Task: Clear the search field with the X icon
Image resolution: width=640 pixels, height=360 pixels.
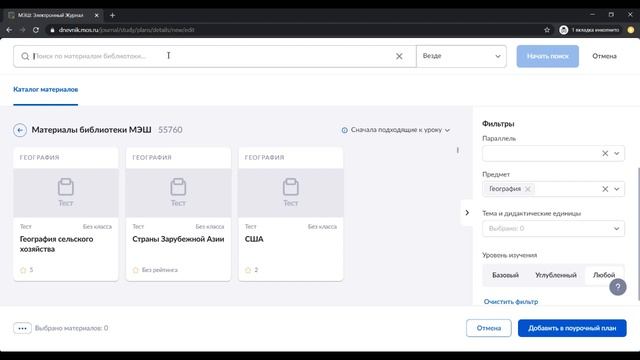Action: click(399, 56)
